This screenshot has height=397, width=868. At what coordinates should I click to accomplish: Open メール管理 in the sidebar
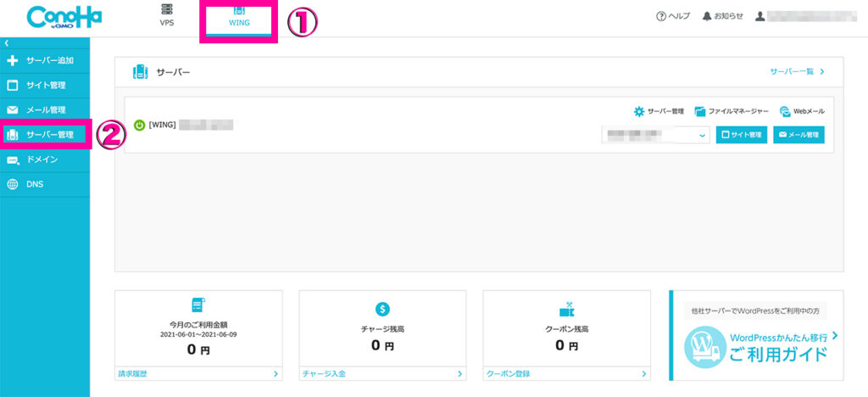tap(45, 109)
